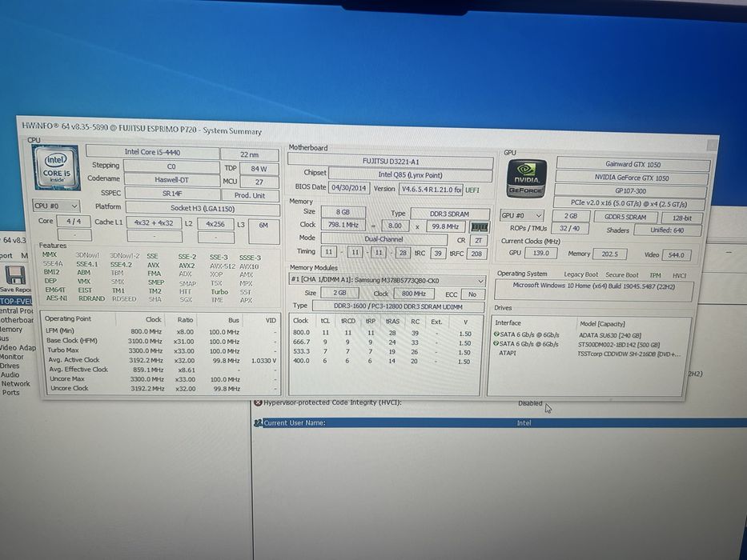747x560 pixels.
Task: Click the GDDR5 SDRAM field
Action: 625,217
